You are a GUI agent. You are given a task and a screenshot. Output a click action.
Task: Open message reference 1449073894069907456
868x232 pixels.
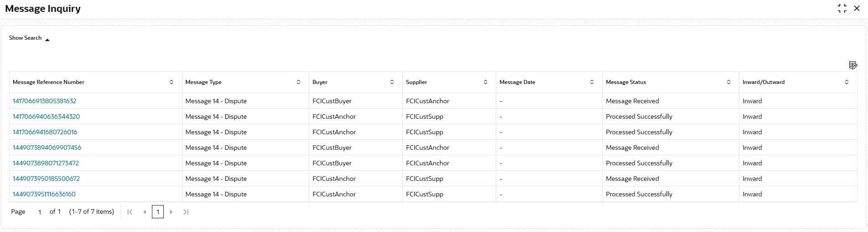point(47,148)
